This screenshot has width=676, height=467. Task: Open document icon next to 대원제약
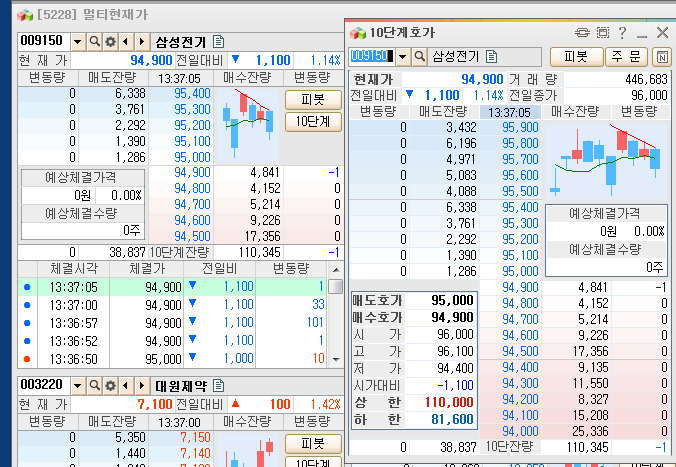pos(219,386)
